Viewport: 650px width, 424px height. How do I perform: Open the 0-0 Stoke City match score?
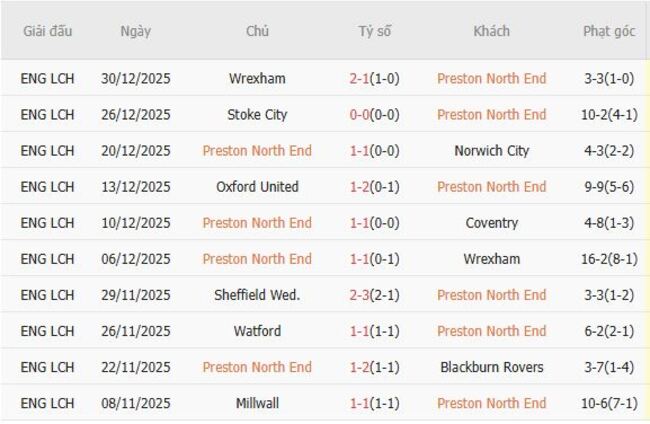pos(375,115)
